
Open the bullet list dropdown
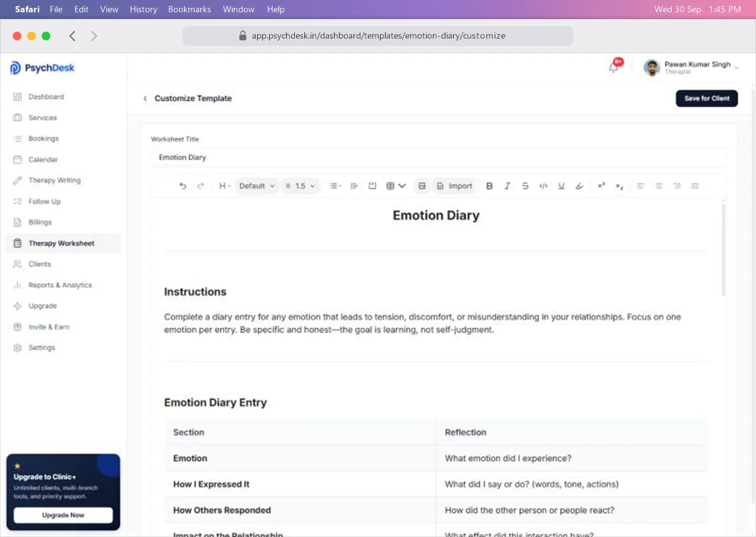(x=336, y=186)
